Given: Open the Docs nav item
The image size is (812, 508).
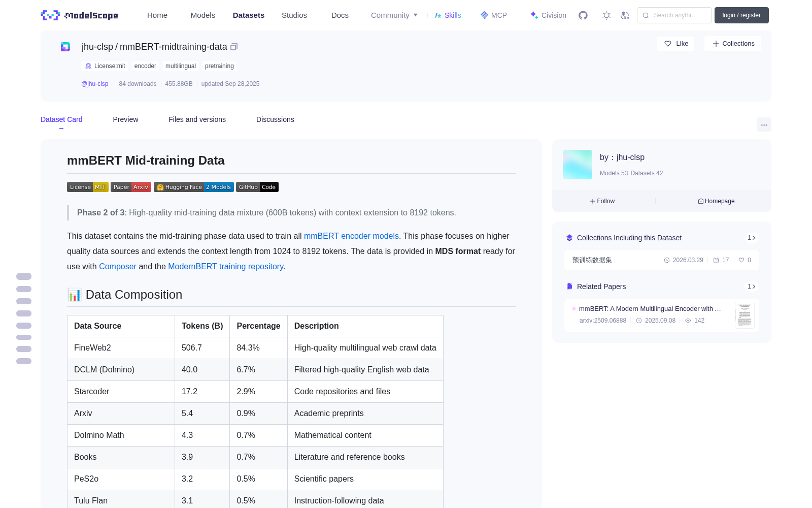Looking at the screenshot, I should 340,15.
